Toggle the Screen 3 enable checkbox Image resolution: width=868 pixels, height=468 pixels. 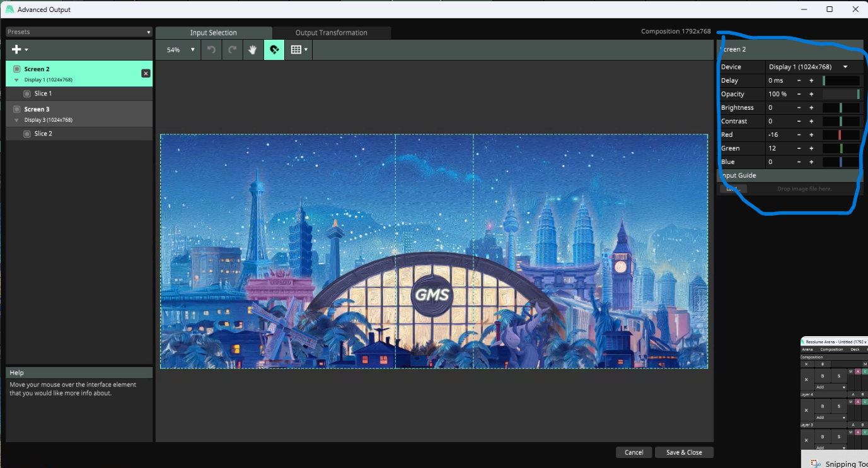tap(17, 109)
